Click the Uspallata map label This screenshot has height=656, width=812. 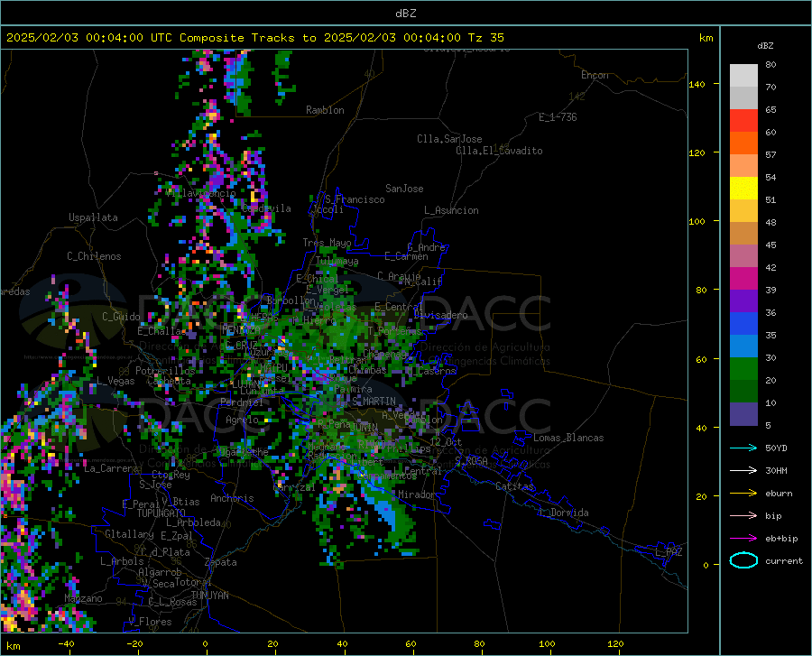pos(93,217)
